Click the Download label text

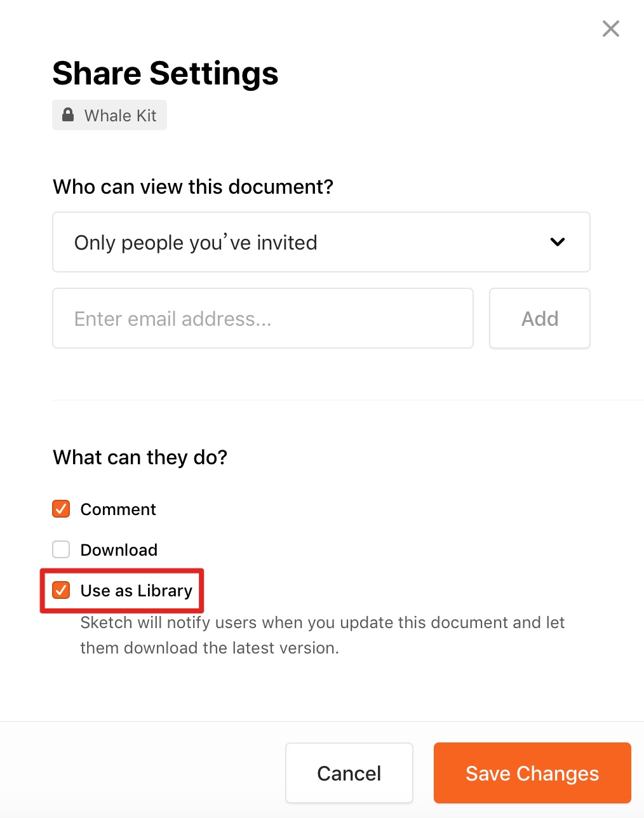pyautogui.click(x=119, y=550)
